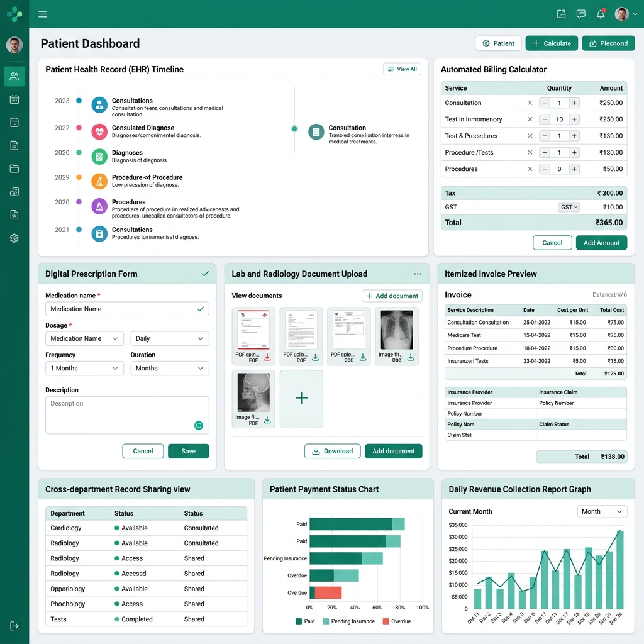Image resolution: width=644 pixels, height=644 pixels.
Task: Click the purple Procedures timeline icon
Action: 99,206
